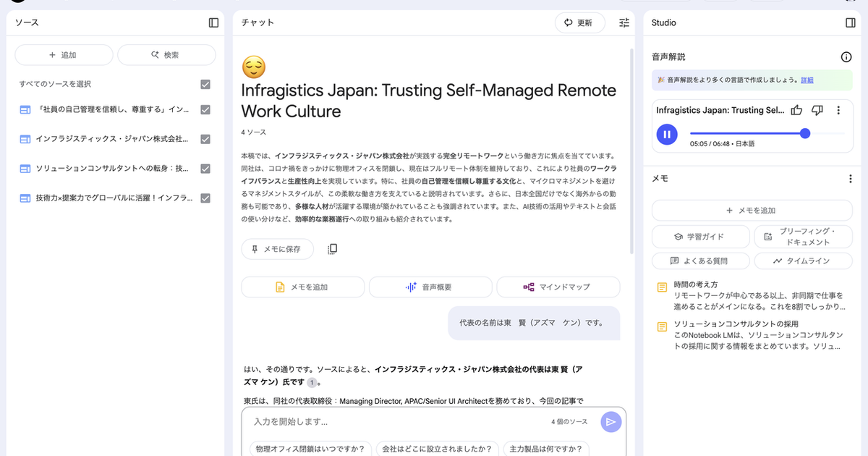
Task: Open the source titled 技術力×提案力でグローバルに活躍
Action: coord(114,198)
